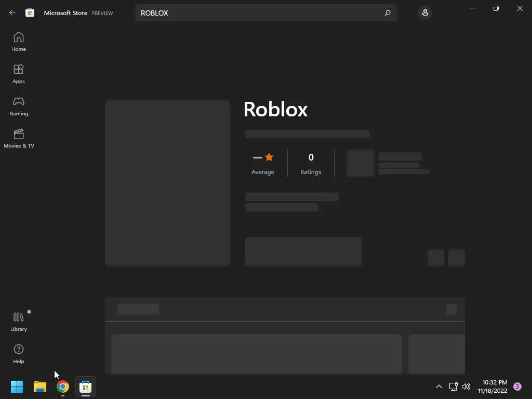532x399 pixels.
Task: Open Windows Start menu
Action: tap(17, 387)
